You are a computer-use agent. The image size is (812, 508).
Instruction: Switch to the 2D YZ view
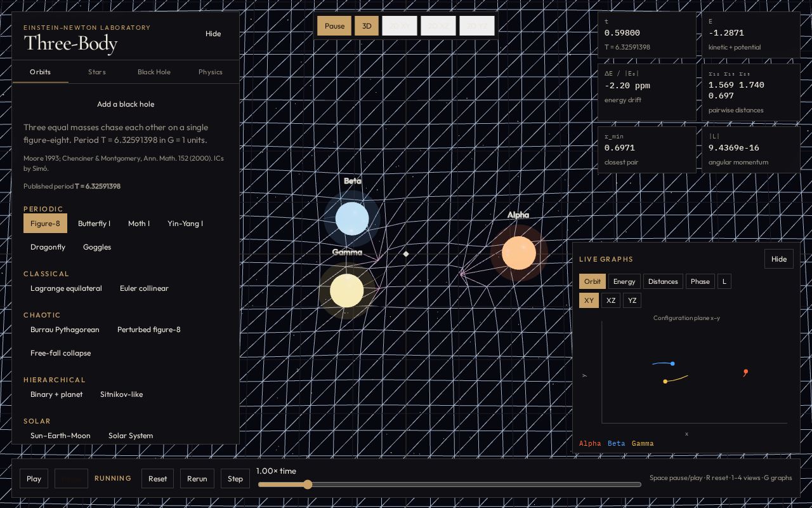coord(477,26)
